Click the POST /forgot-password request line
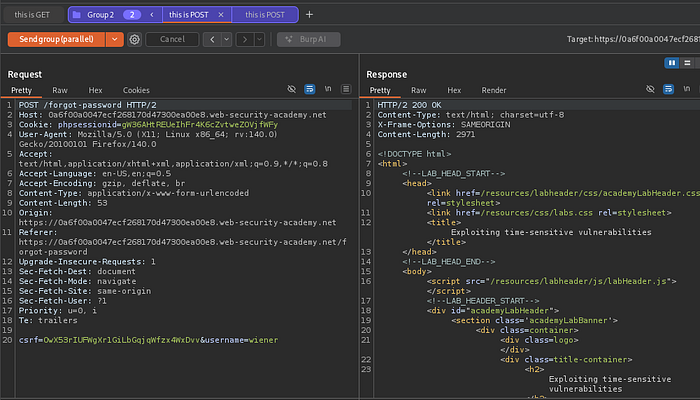 tap(88, 105)
